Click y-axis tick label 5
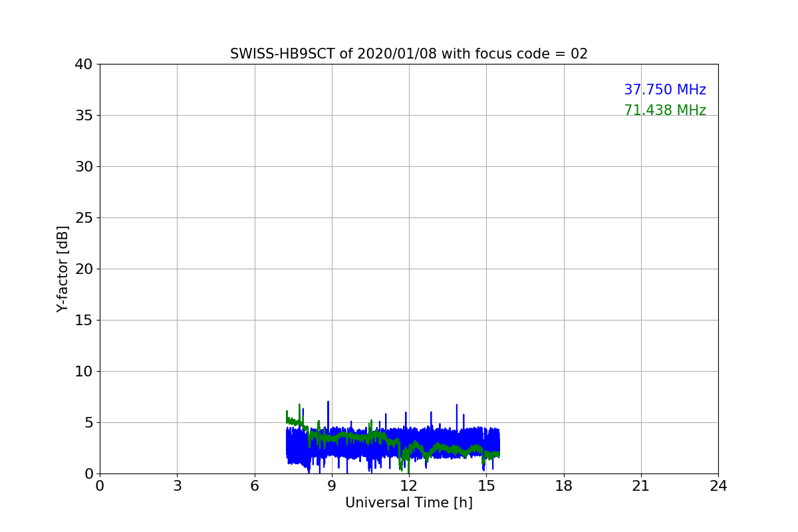Viewport: 798px width, 532px height. (88, 423)
